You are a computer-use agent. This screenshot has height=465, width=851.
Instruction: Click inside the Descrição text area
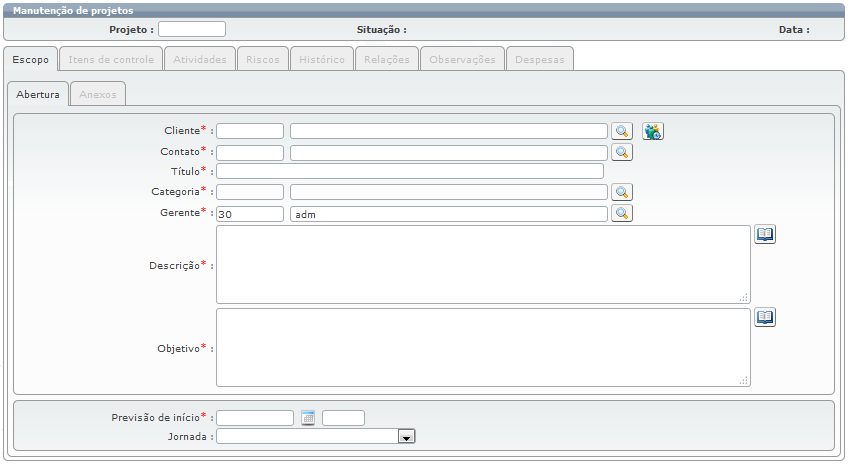pyautogui.click(x=482, y=264)
